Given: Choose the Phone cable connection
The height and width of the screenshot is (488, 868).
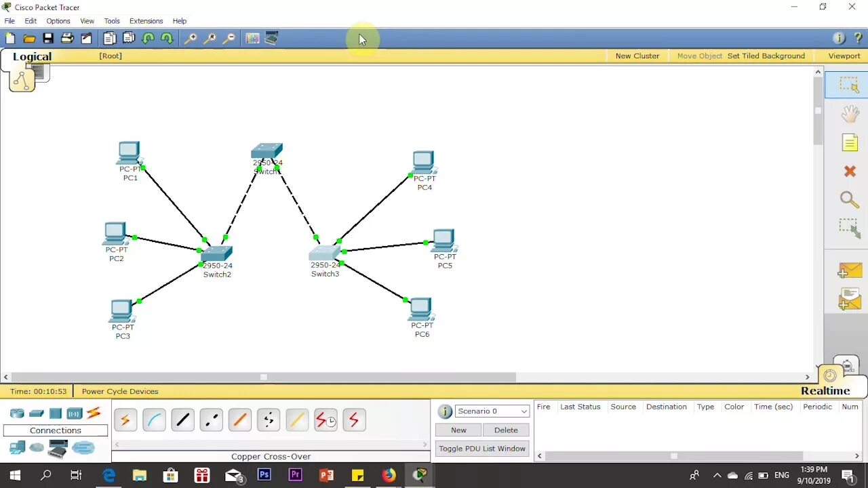Looking at the screenshot, I should point(268,420).
